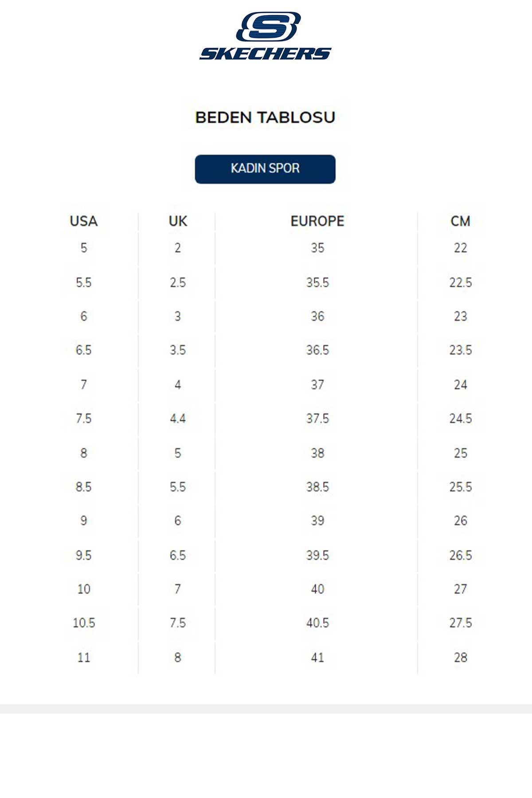
Task: Click the Skechers S logo icon
Action: pos(268,27)
